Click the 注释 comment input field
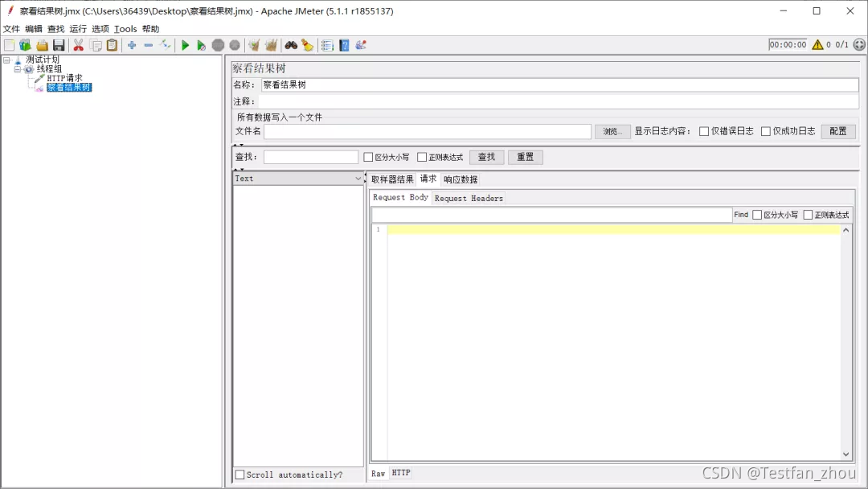 pyautogui.click(x=559, y=101)
